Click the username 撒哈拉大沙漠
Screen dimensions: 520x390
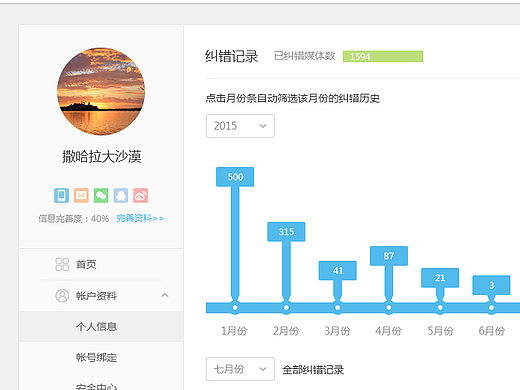[101, 156]
